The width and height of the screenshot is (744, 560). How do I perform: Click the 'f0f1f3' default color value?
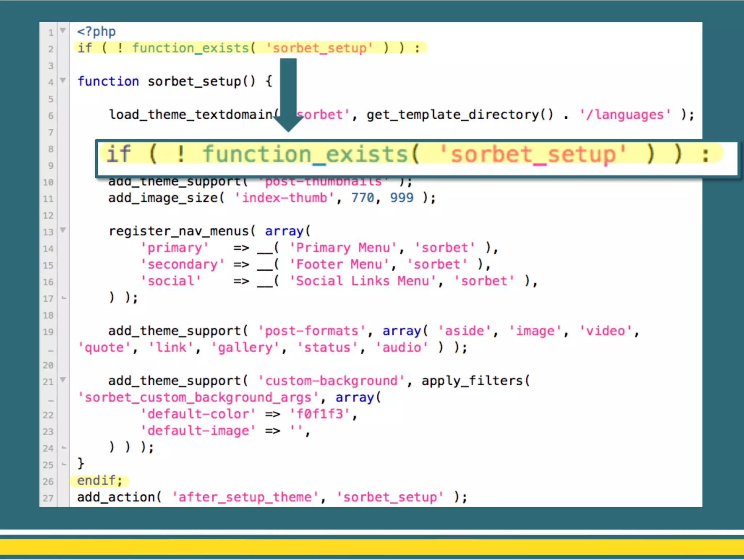tap(319, 414)
